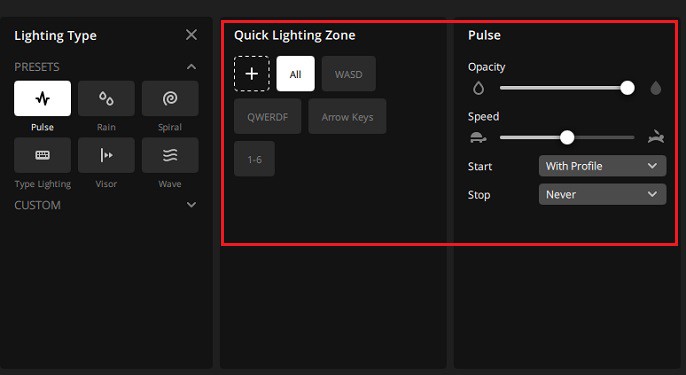Image resolution: width=686 pixels, height=375 pixels.
Task: Choose the Wave lighting preset
Action: click(170, 155)
